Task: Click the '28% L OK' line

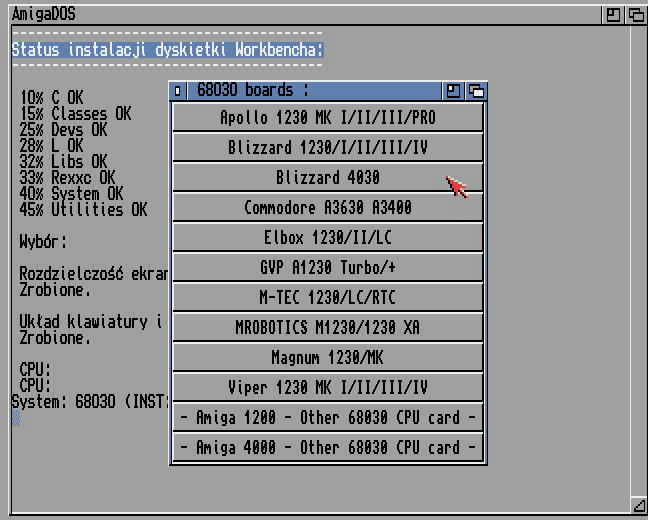Action: coord(52,146)
